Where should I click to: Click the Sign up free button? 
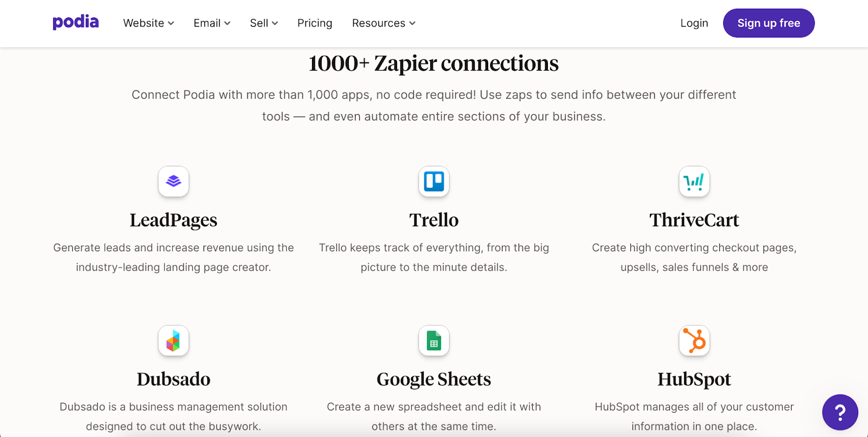coord(768,23)
